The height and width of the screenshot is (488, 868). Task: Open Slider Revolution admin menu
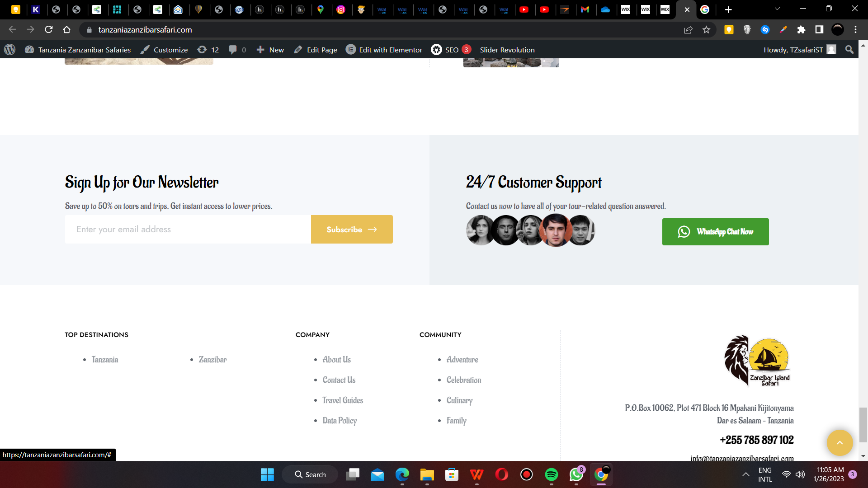click(507, 50)
